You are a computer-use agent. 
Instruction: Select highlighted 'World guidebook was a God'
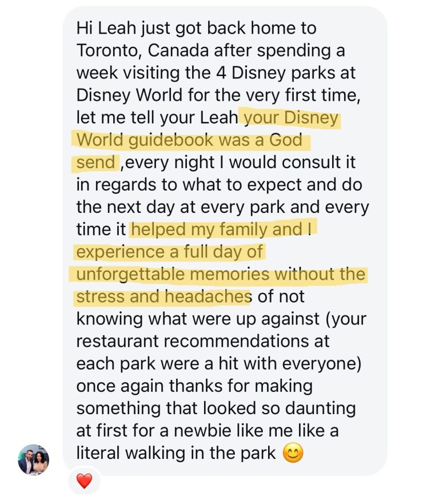point(189,140)
